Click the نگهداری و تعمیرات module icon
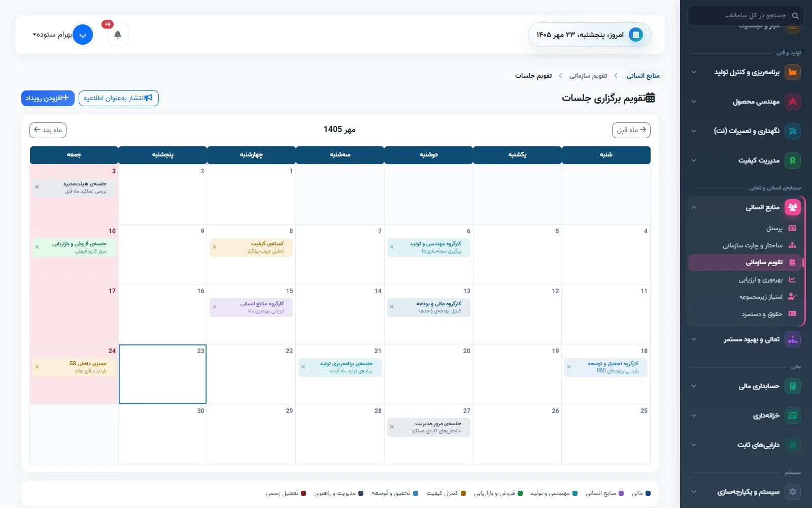812x508 pixels. [793, 131]
